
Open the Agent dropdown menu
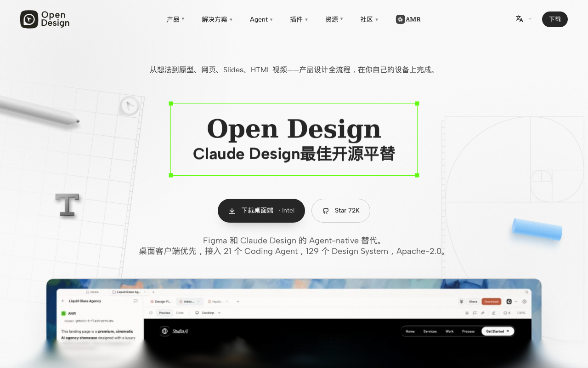click(x=261, y=19)
